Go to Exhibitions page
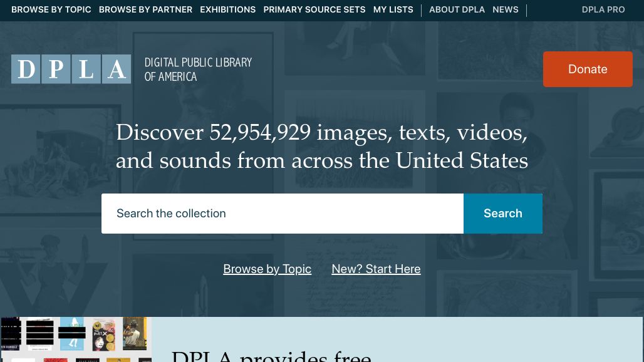The image size is (644, 362). click(x=227, y=9)
